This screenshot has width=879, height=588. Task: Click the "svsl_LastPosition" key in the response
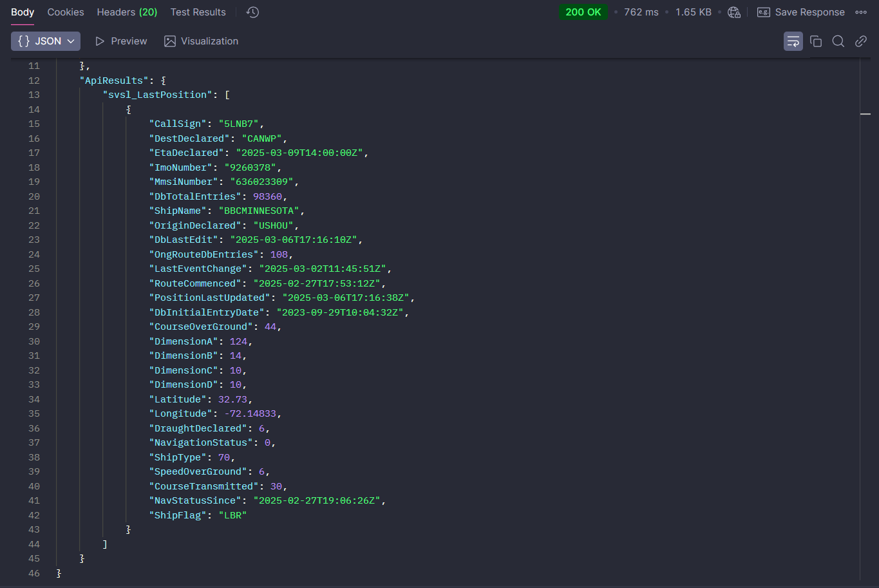click(158, 95)
